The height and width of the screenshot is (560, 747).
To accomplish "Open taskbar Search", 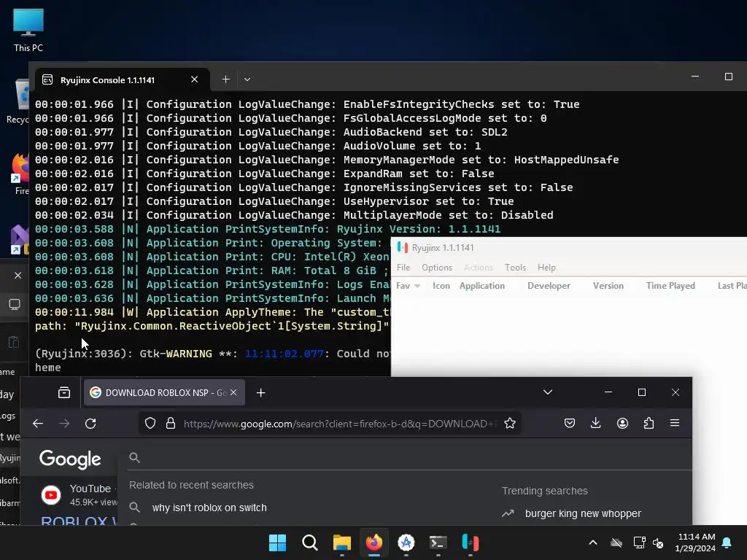I will click(309, 542).
